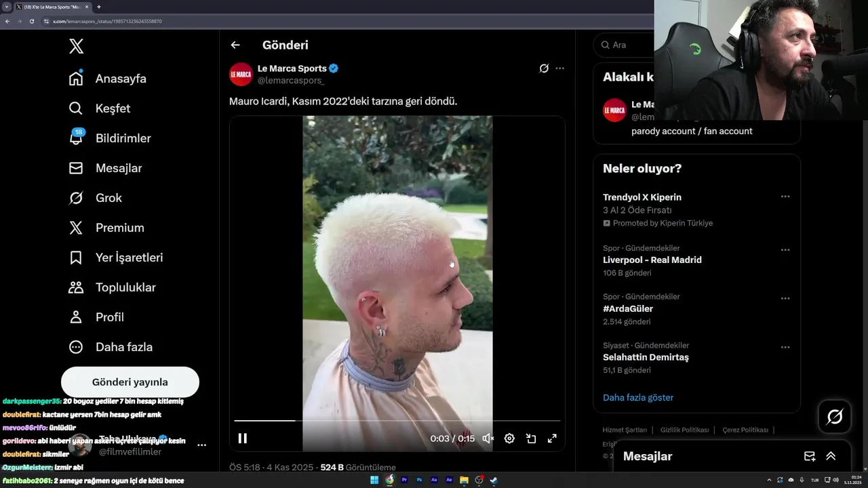Click the 524 B Görüntüleme view count

(358, 468)
